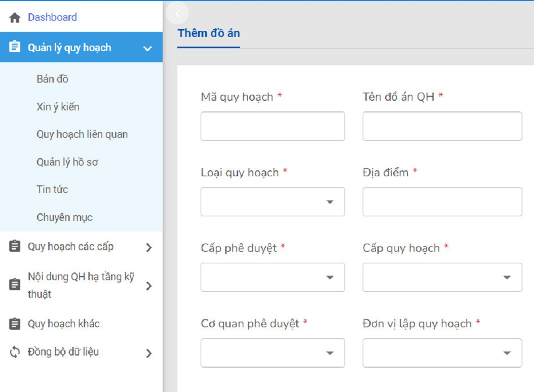The image size is (534, 392).
Task: Click the Dashboard home icon
Action: click(x=15, y=18)
